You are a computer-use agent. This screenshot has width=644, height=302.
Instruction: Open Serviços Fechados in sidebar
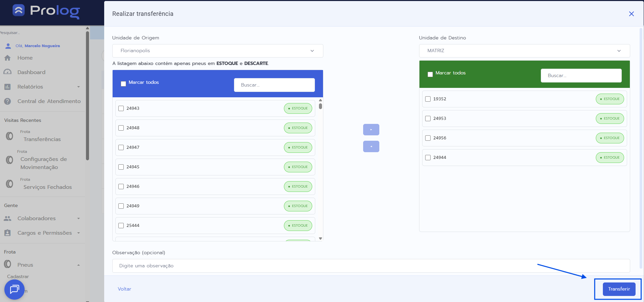tap(48, 187)
